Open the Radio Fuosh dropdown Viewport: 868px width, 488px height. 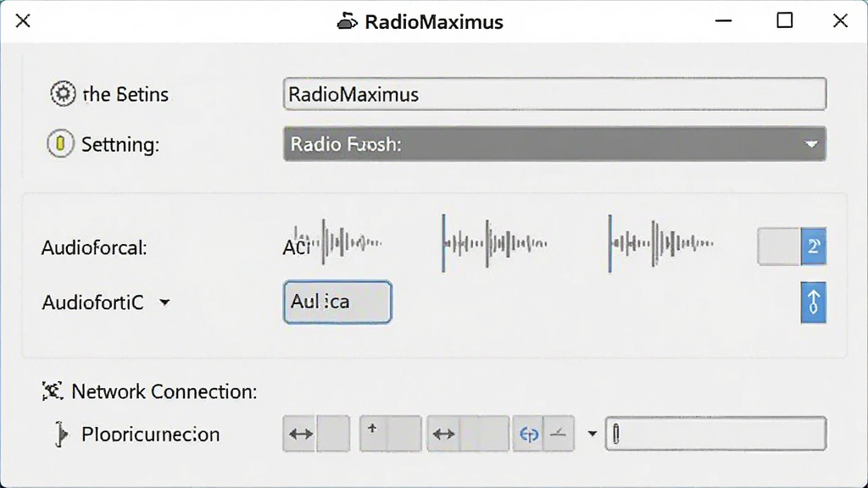point(554,144)
